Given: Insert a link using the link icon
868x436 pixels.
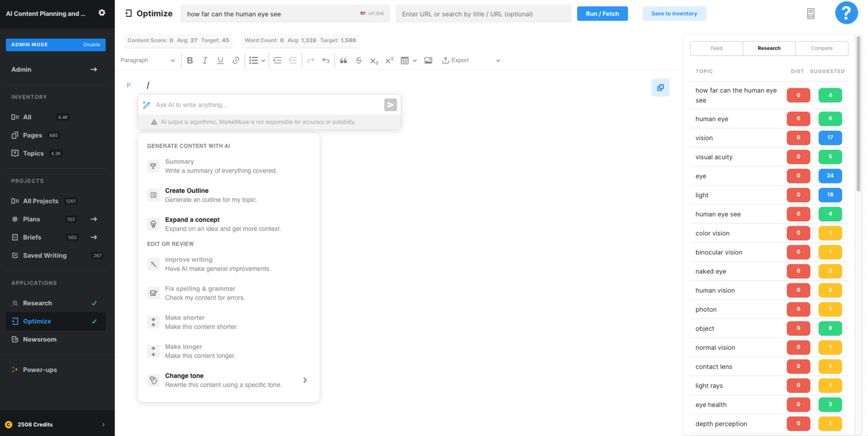Looking at the screenshot, I should 235,60.
